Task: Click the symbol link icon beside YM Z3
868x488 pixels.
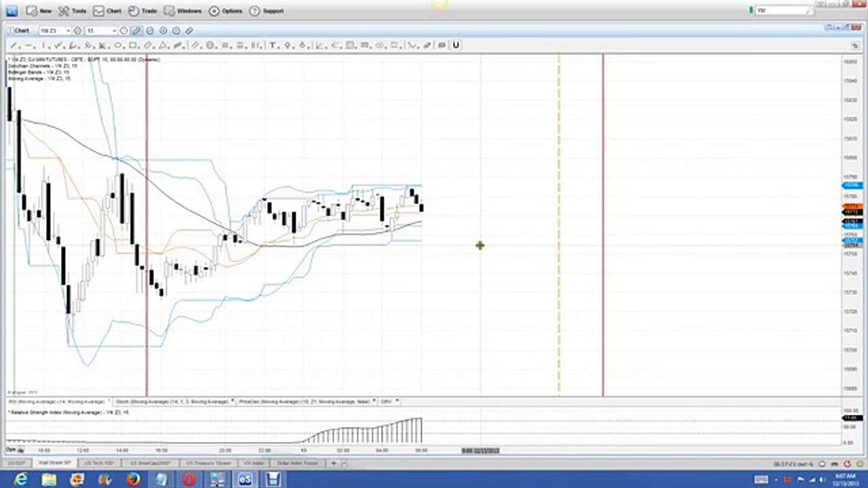Action: (x=77, y=30)
